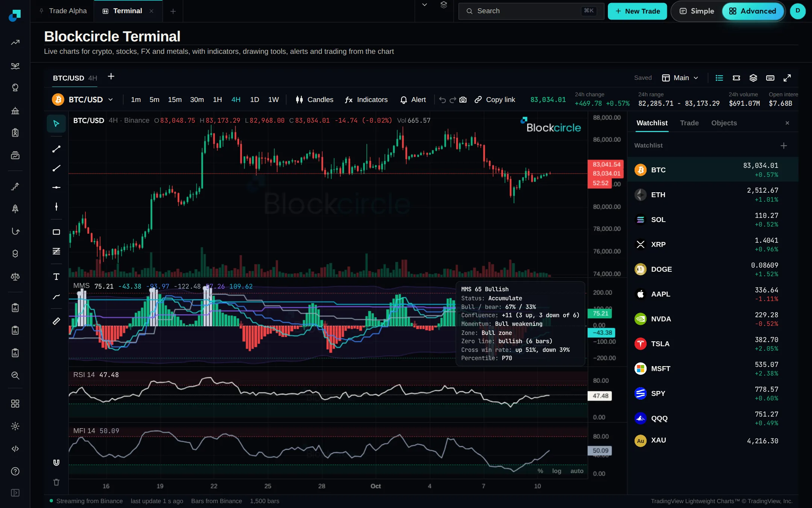Image resolution: width=812 pixels, height=508 pixels.
Task: Open the Candles chart type selector
Action: tap(315, 100)
